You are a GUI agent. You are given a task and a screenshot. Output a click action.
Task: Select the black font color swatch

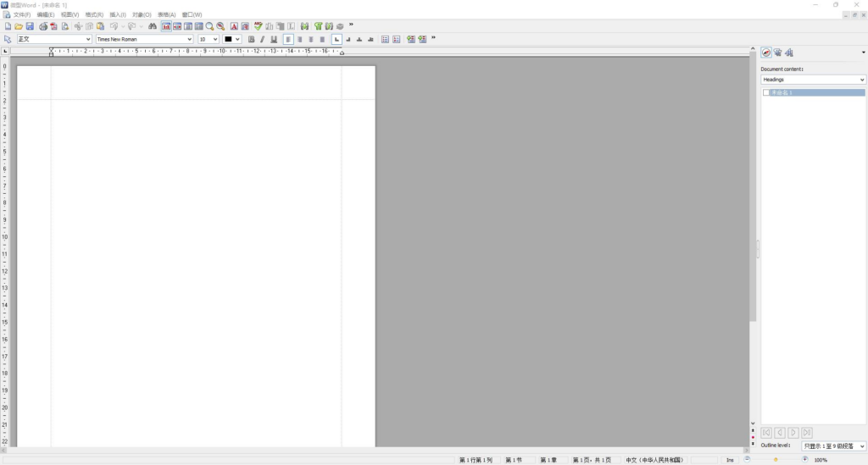point(228,39)
